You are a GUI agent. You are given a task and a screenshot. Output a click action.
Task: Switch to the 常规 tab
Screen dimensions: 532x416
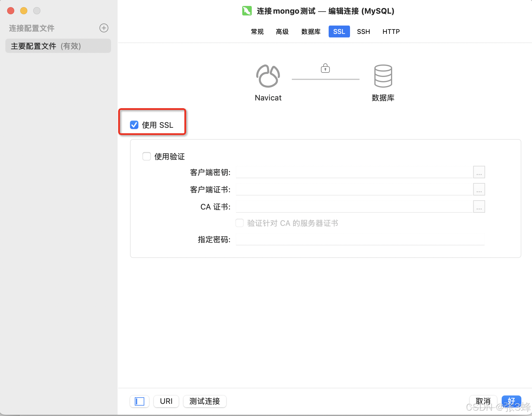tap(257, 31)
